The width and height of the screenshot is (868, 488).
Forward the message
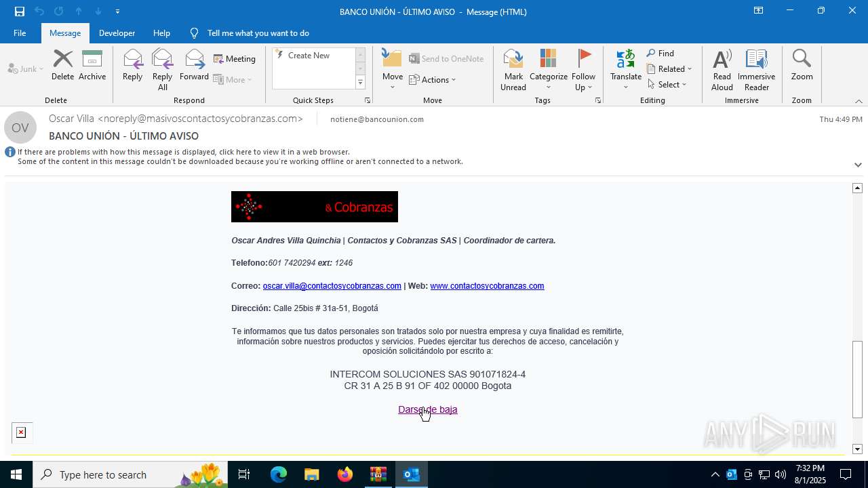[194, 65]
